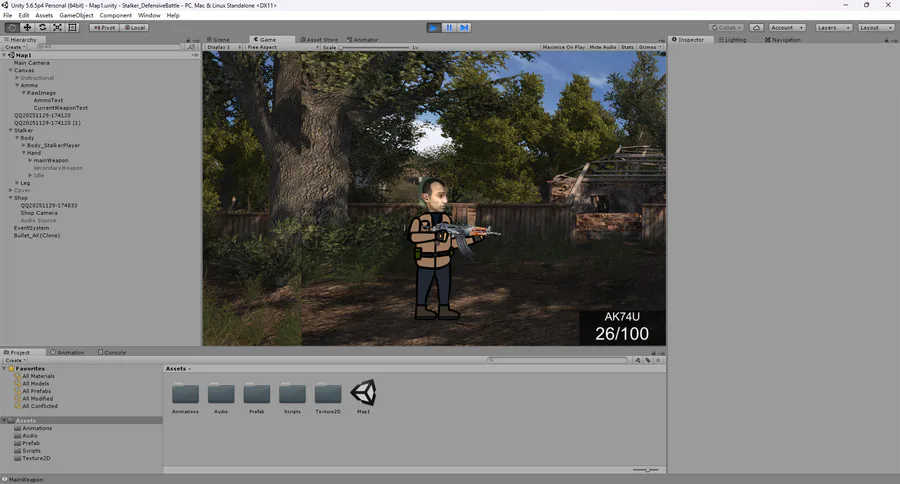Open the Collab dropdown
The width and height of the screenshot is (900, 484).
pyautogui.click(x=727, y=28)
